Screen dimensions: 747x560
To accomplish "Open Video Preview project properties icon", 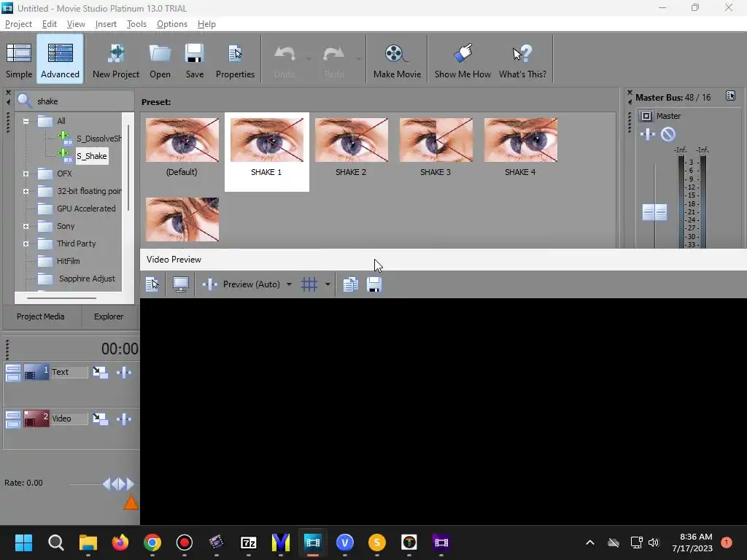I will (x=152, y=284).
